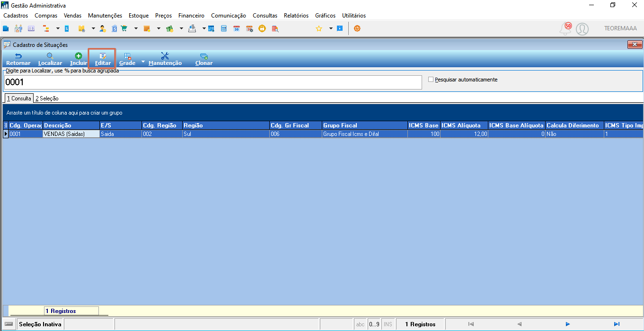
Task: Click the cash register printer icon
Action: [192, 28]
